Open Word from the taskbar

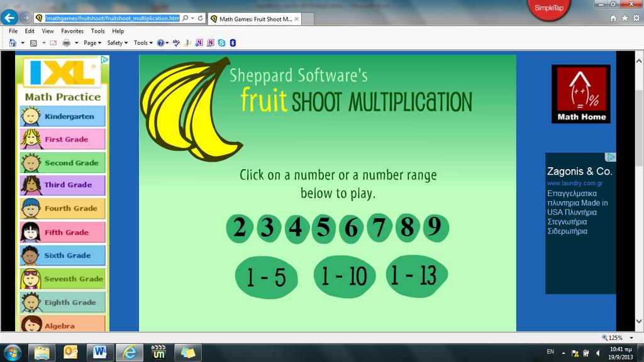tap(100, 353)
